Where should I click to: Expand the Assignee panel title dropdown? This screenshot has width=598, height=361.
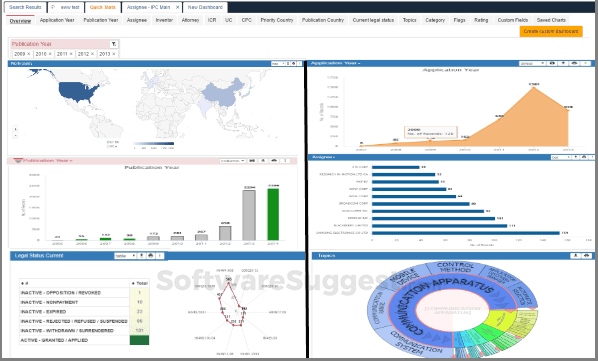(334, 157)
